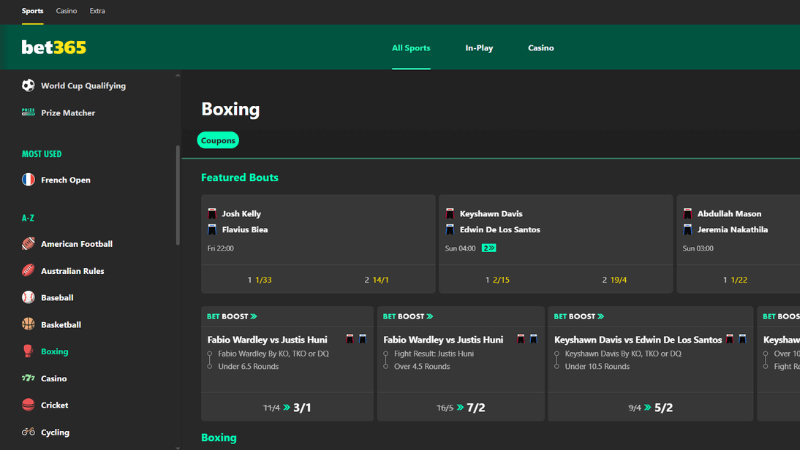This screenshot has height=450, width=800.
Task: Click the Coupons pill button
Action: (218, 140)
